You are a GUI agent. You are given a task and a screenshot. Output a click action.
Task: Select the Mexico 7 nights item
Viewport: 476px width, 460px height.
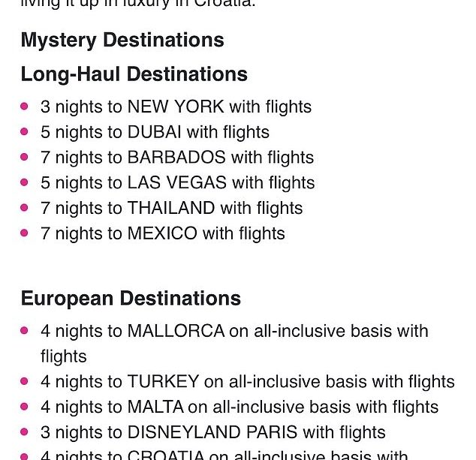click(163, 233)
